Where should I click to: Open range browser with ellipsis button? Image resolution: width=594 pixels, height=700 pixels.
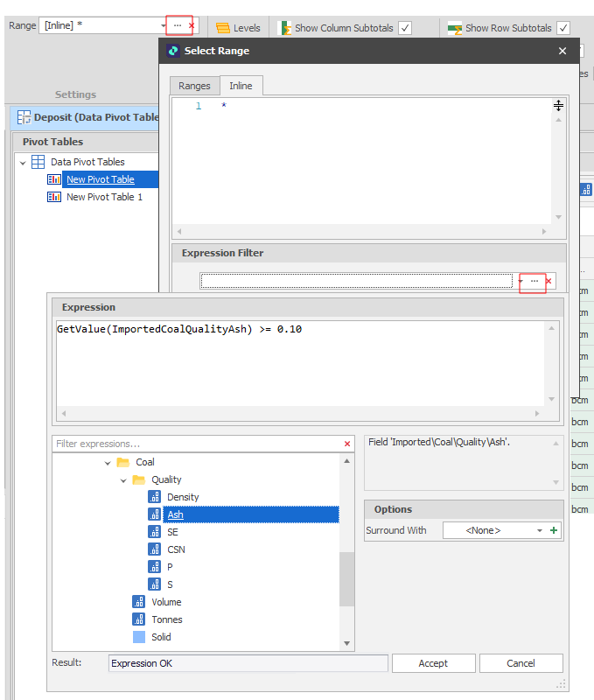pyautogui.click(x=178, y=26)
